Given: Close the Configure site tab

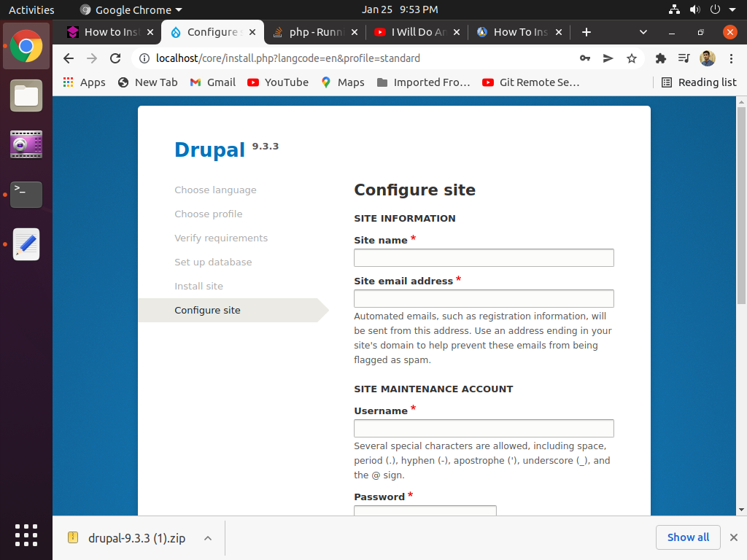Looking at the screenshot, I should tap(252, 32).
